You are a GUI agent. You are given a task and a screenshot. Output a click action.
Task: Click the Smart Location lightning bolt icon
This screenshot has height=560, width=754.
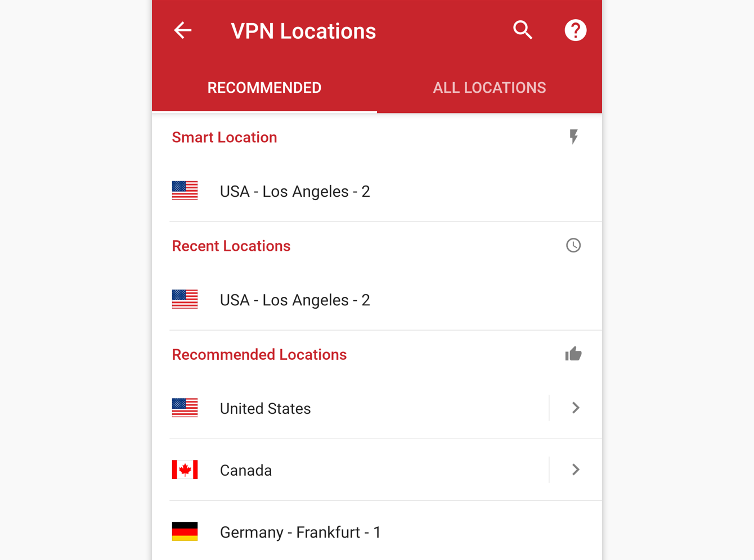click(x=573, y=137)
